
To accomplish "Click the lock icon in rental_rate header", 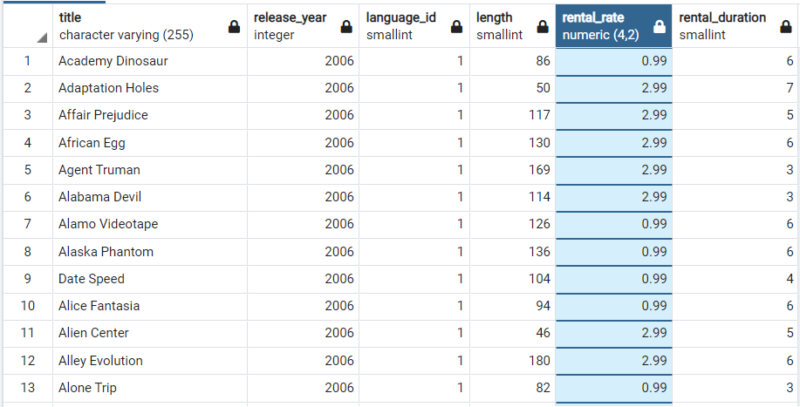I will point(659,28).
